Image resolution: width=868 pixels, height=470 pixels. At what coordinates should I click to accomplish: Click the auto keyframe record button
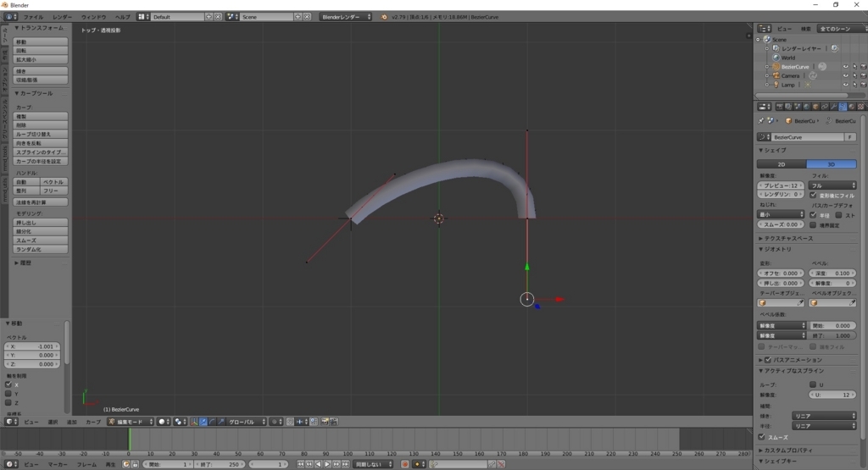coord(405,464)
